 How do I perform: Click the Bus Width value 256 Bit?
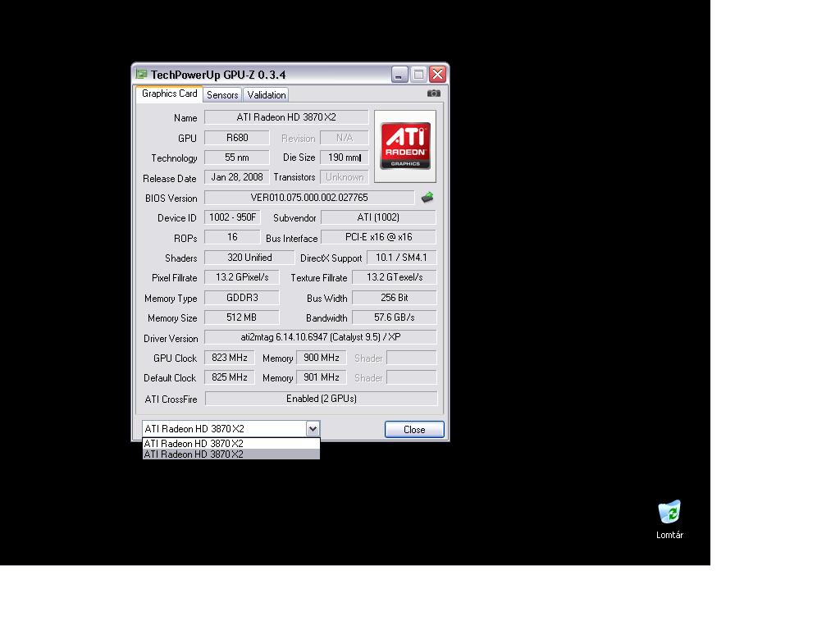click(395, 298)
